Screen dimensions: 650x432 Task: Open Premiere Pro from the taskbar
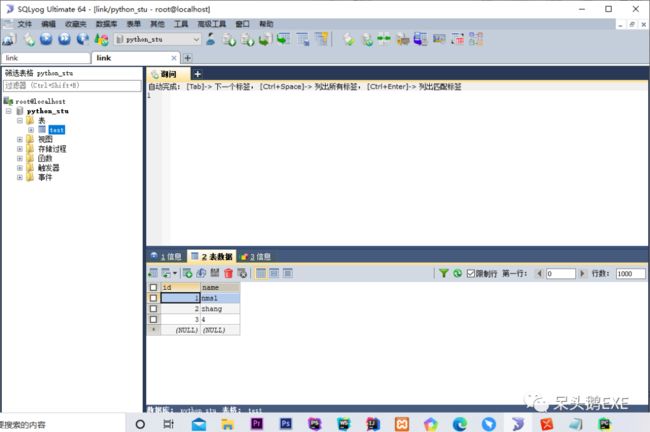257,424
